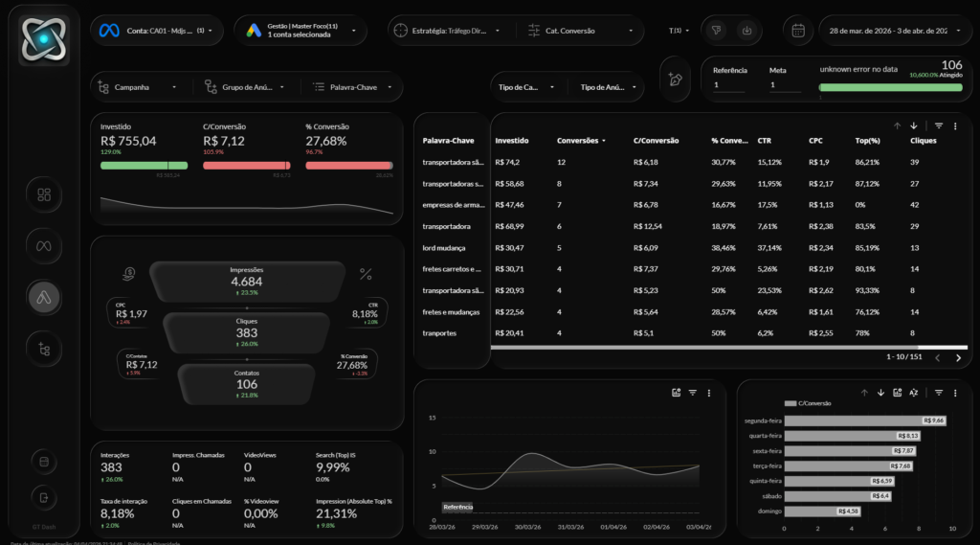The image size is (980, 545).
Task: Sort table by Conversões column header
Action: click(x=581, y=141)
